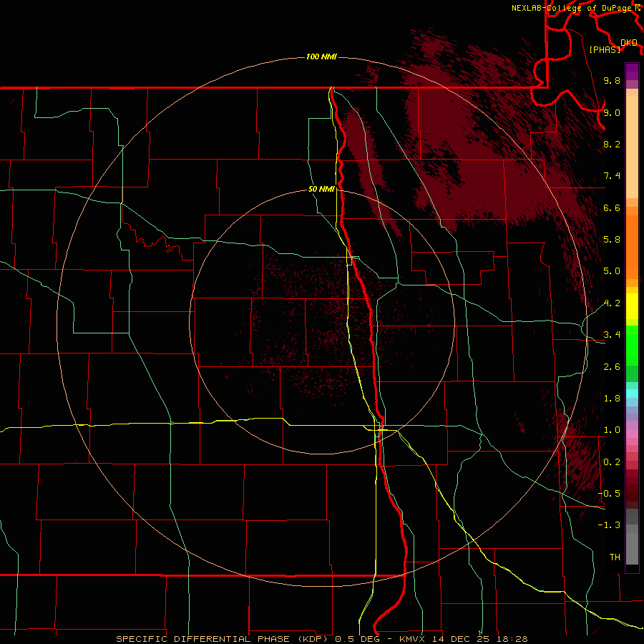Click the 0.2 value on the color scale
The image size is (644, 644).
click(x=612, y=462)
